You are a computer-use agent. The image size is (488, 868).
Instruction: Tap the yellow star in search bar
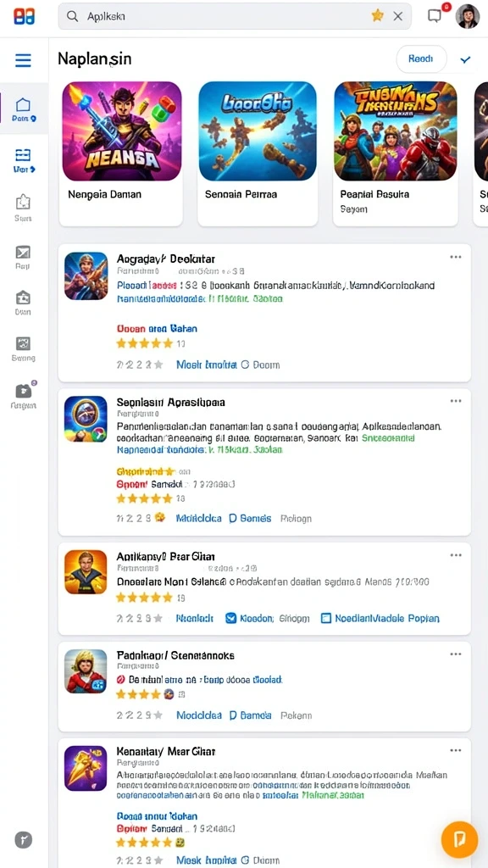(377, 16)
